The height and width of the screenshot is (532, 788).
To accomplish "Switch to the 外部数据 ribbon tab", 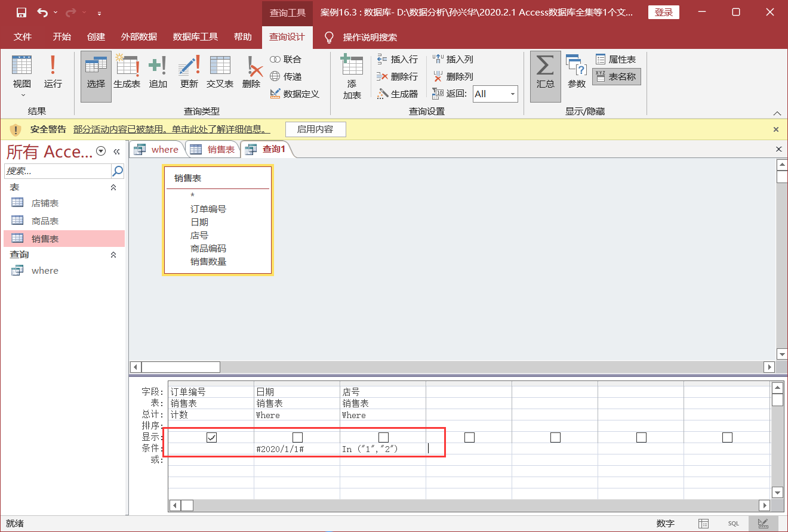I will pos(138,37).
